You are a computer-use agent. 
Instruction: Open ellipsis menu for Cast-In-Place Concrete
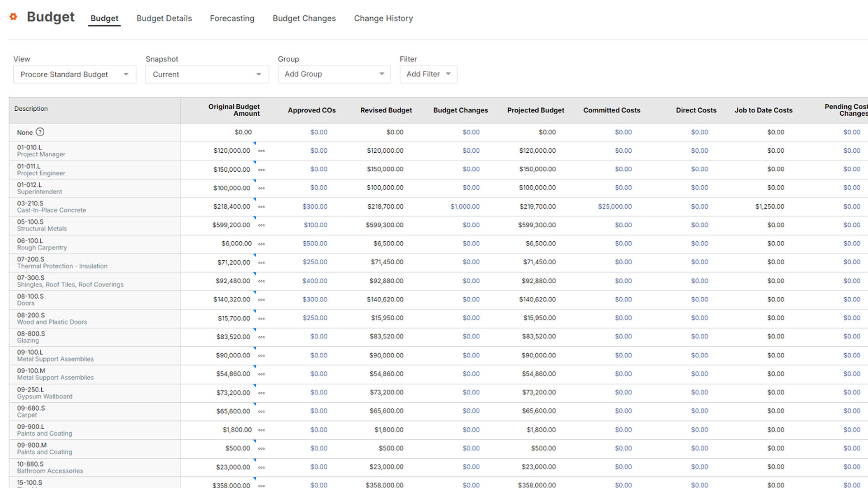(x=261, y=206)
